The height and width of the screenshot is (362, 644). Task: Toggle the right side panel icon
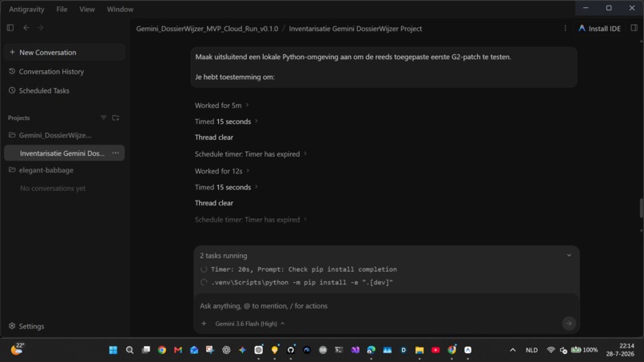point(634,27)
